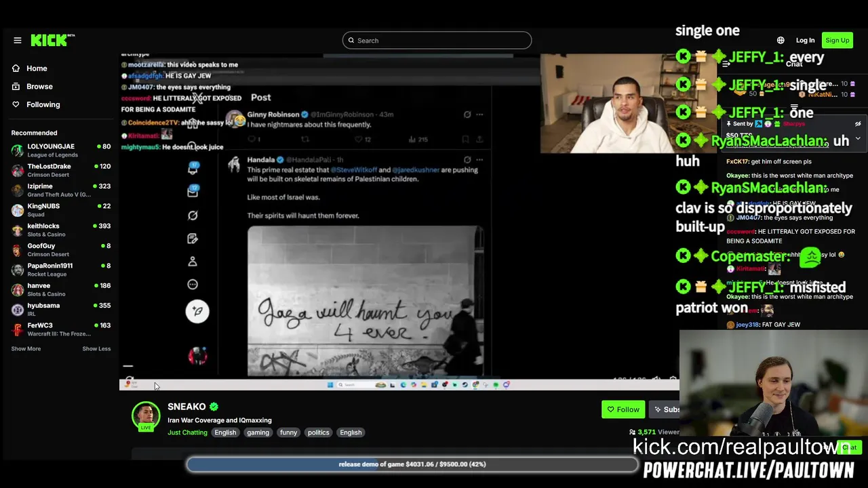Bookmark Ginny Robinson's reply
The width and height of the screenshot is (868, 488).
point(465,139)
